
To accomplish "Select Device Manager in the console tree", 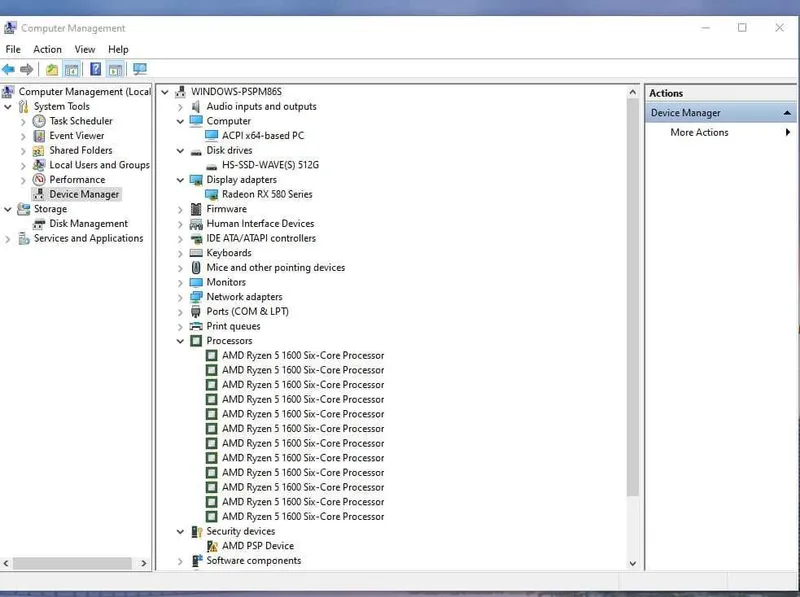I will coord(84,194).
